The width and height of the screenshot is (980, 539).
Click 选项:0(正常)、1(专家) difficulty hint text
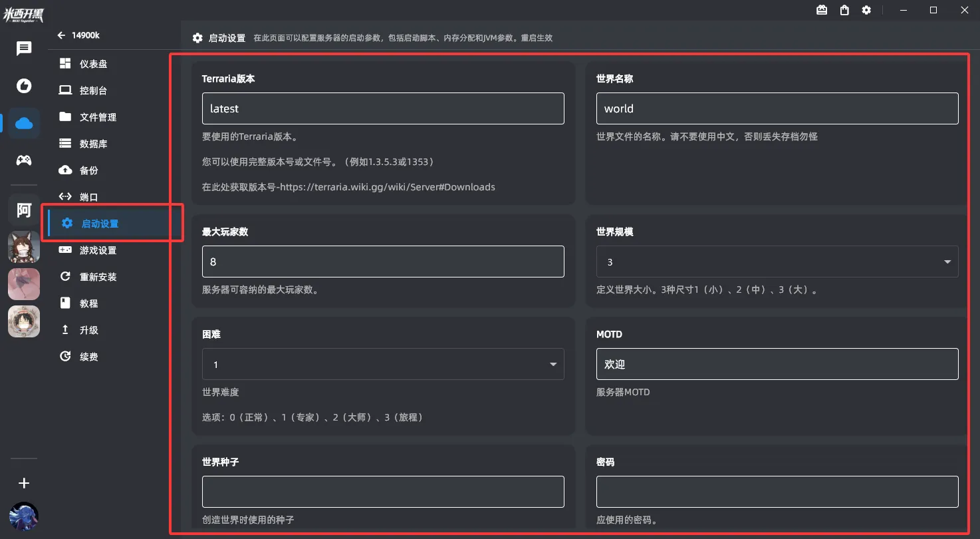[312, 417]
